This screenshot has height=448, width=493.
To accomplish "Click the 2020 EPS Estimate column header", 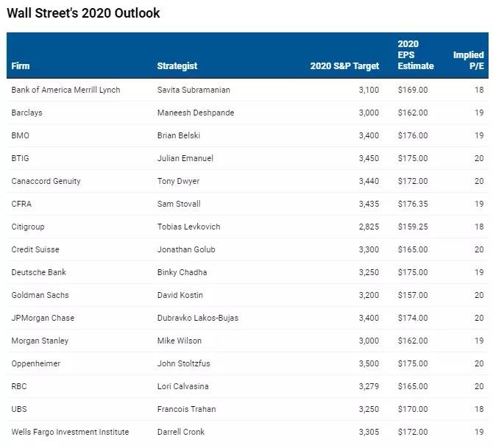I will [416, 54].
